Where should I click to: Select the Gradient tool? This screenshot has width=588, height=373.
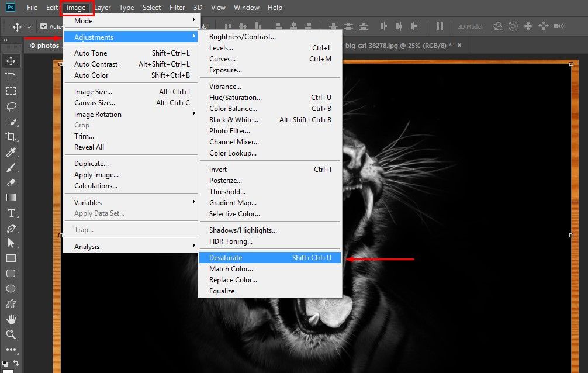(11, 198)
